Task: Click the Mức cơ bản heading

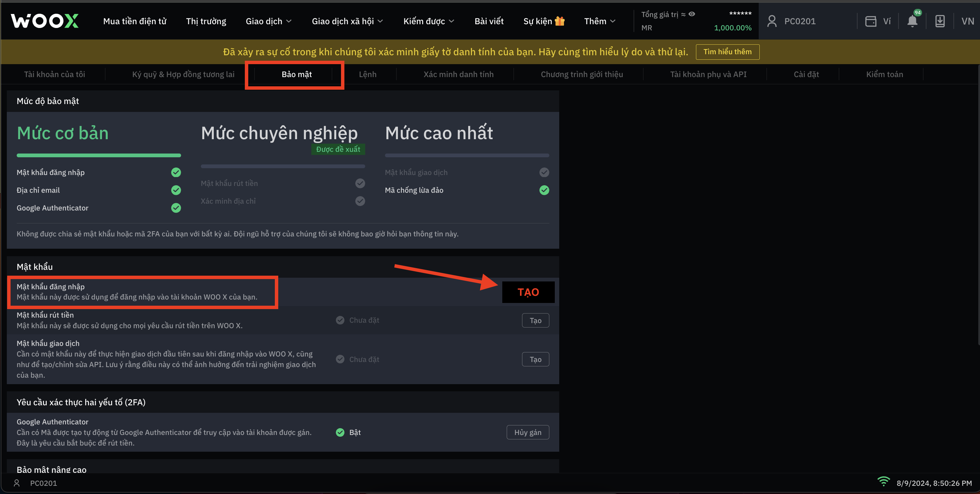Action: (x=63, y=133)
